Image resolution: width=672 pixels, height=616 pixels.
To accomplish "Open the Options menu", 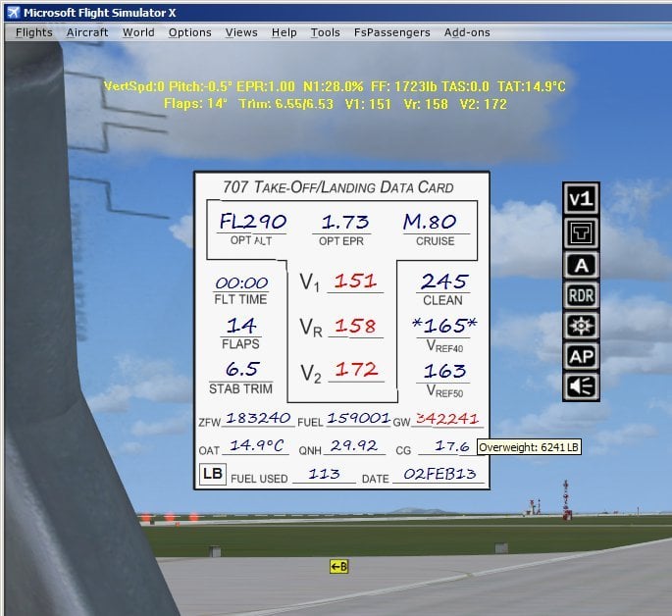I will point(190,32).
